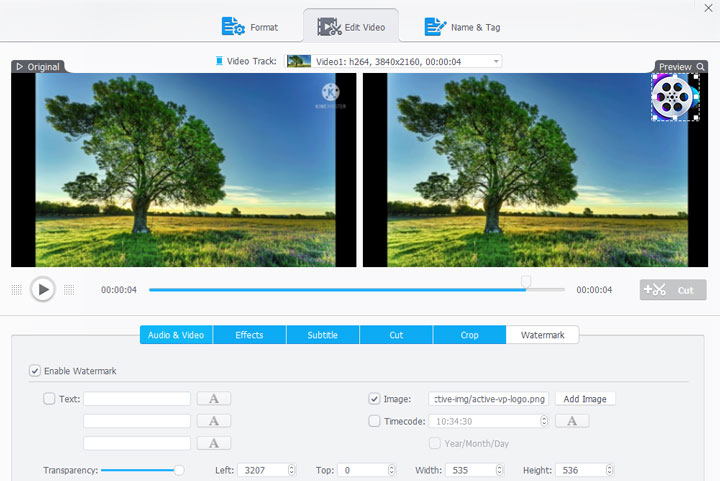Image resolution: width=720 pixels, height=481 pixels.
Task: Click the font style button beside second text field
Action: coord(213,421)
